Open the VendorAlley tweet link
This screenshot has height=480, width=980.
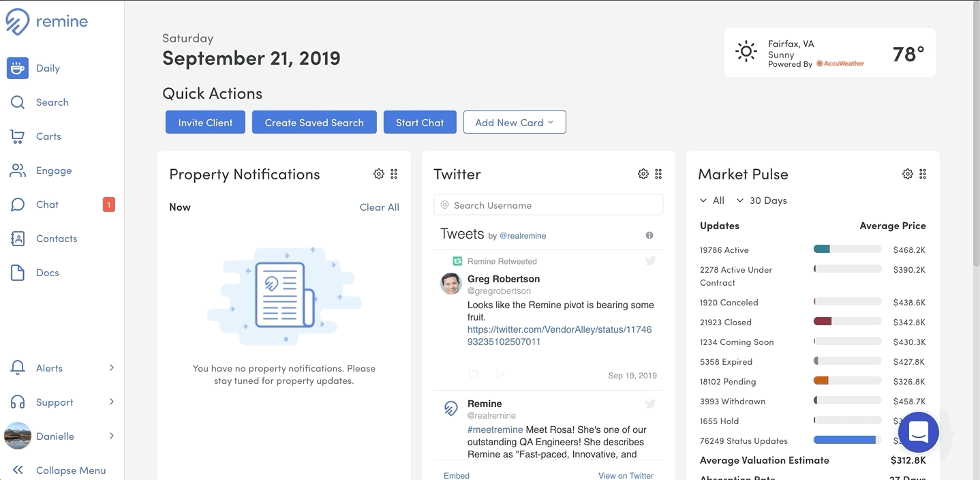tap(560, 335)
